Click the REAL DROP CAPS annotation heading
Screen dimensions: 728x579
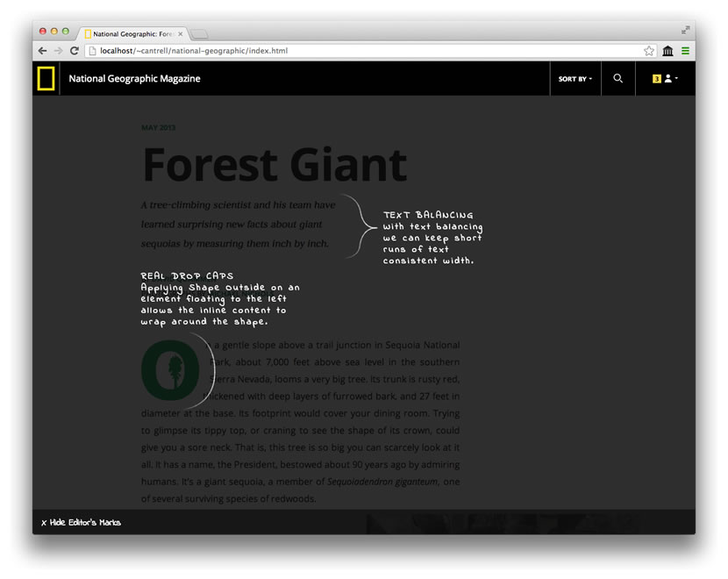pos(187,275)
